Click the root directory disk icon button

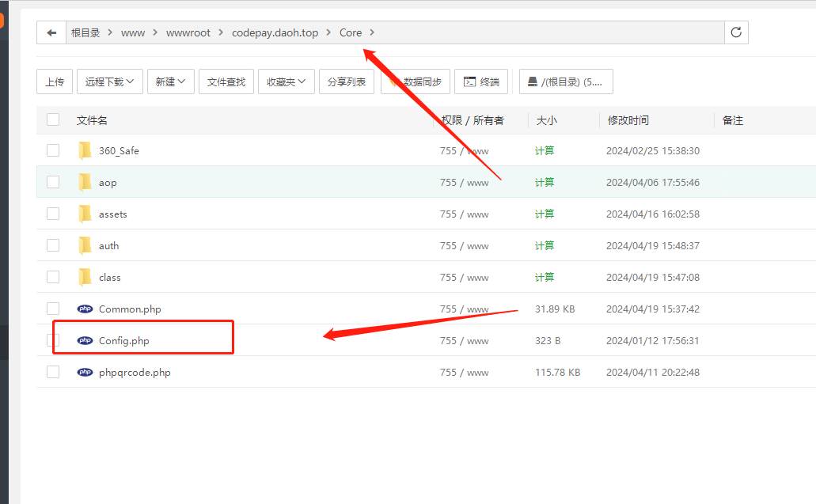[x=566, y=81]
